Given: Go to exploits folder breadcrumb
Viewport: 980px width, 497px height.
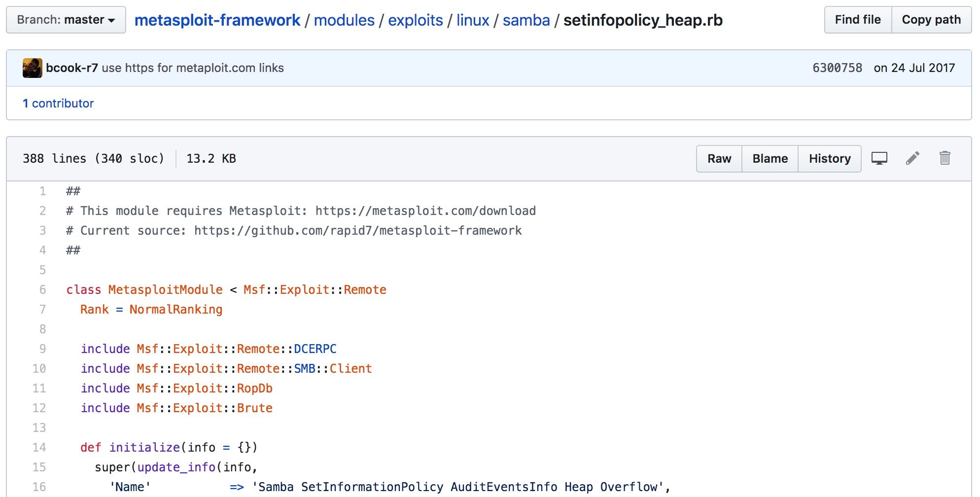Looking at the screenshot, I should (x=416, y=20).
